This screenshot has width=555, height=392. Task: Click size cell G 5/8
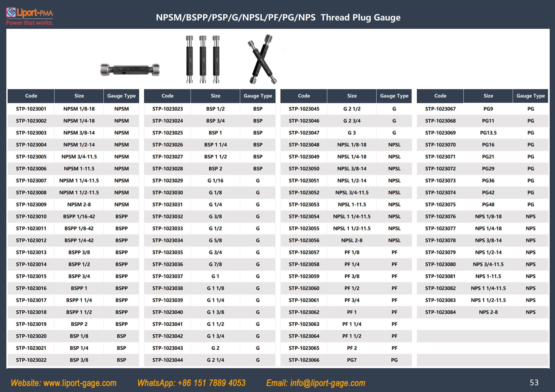tap(215, 240)
